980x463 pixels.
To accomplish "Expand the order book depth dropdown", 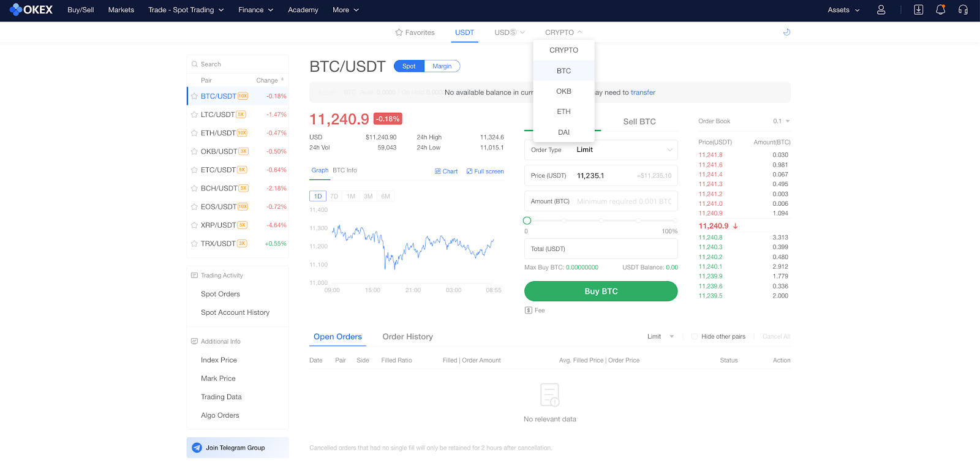I will click(787, 121).
